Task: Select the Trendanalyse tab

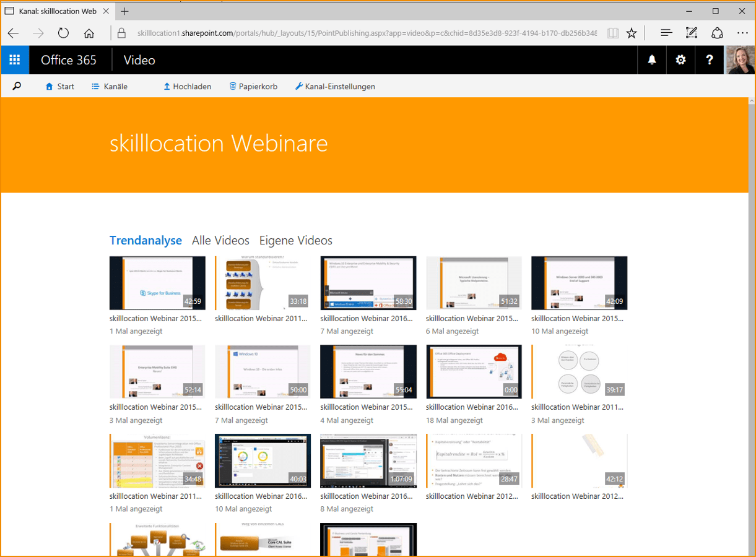Action: coord(146,241)
